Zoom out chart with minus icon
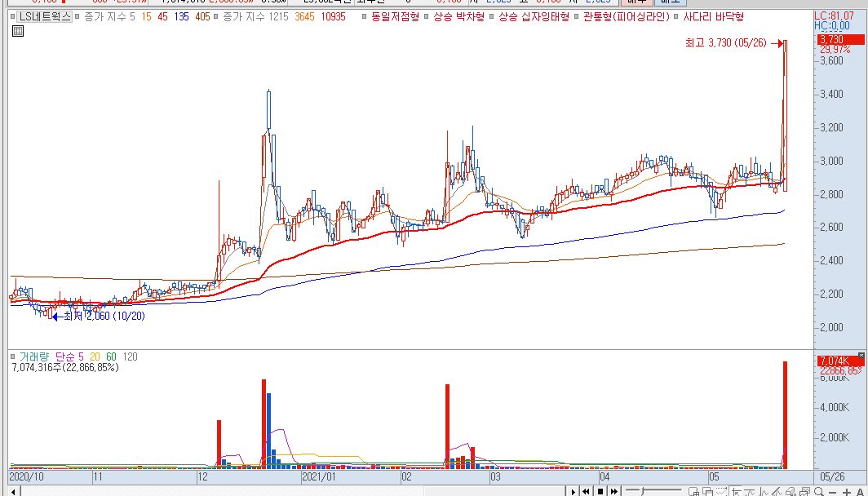 point(833,493)
